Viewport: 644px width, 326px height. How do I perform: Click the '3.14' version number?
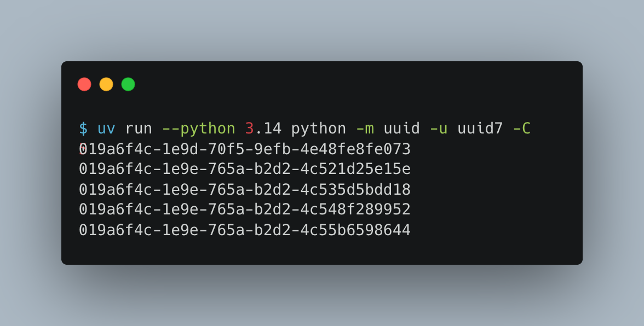(x=263, y=129)
